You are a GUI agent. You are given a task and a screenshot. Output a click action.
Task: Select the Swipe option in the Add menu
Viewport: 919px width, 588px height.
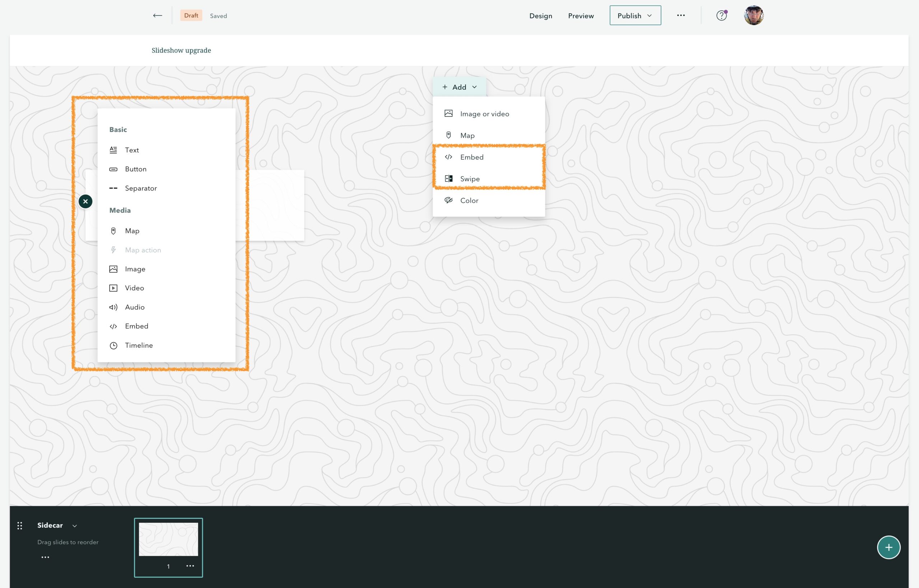pos(470,178)
